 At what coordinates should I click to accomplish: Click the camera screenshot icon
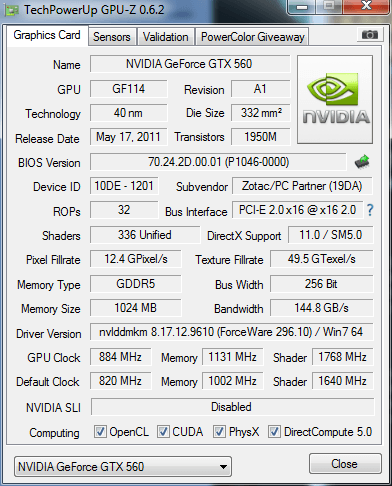coord(369,35)
